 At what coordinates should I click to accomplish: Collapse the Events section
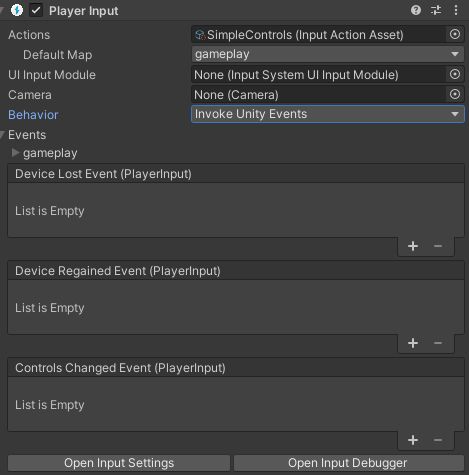pos(3,135)
